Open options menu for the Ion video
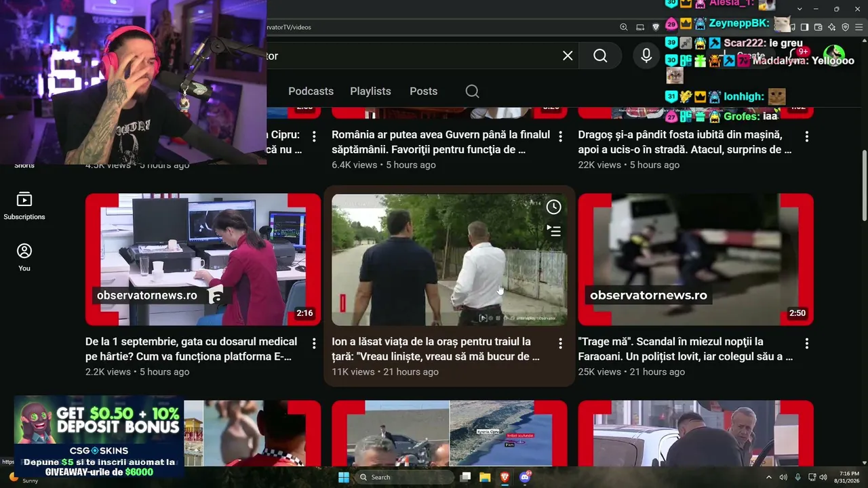This screenshot has width=868, height=488. [x=560, y=344]
